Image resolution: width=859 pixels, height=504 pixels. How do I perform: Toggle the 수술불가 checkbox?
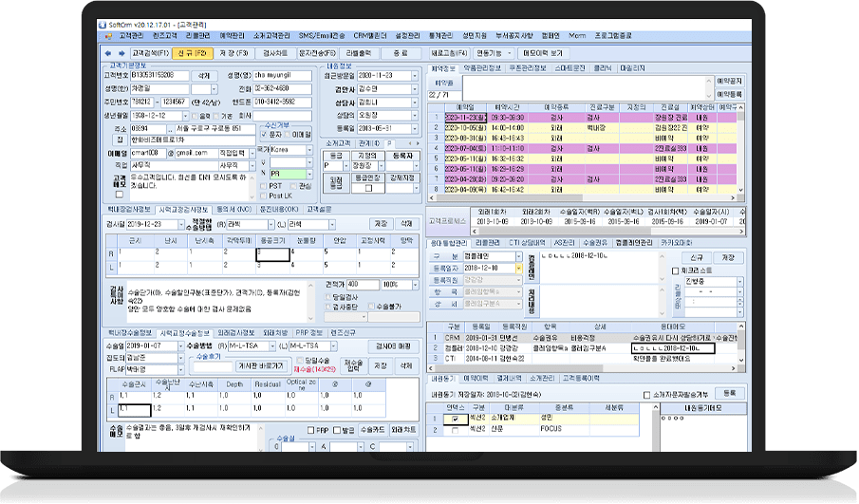[371, 307]
